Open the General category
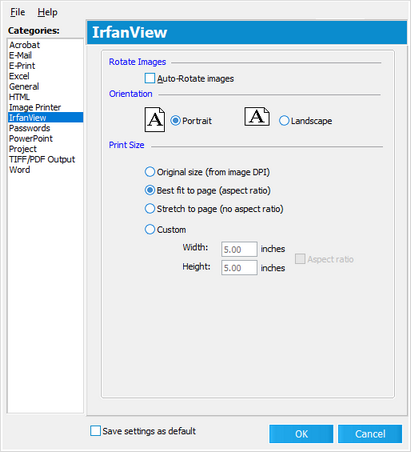Image resolution: width=411 pixels, height=452 pixels. pos(45,86)
